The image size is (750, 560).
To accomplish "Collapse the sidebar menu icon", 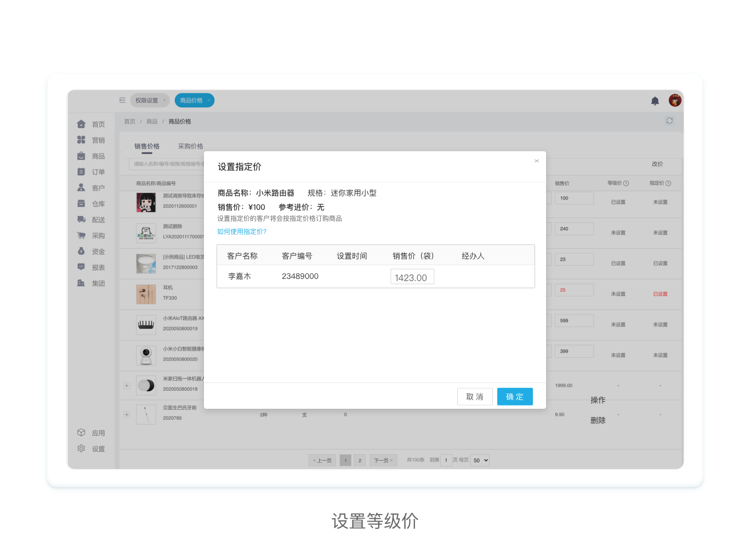I will tap(122, 100).
